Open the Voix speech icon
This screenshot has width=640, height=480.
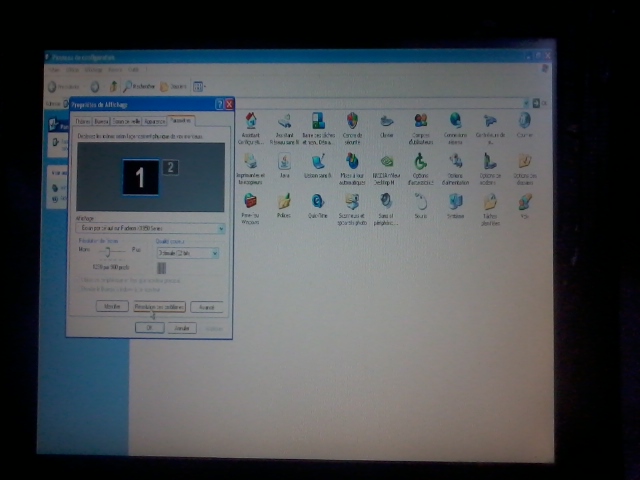(x=525, y=206)
